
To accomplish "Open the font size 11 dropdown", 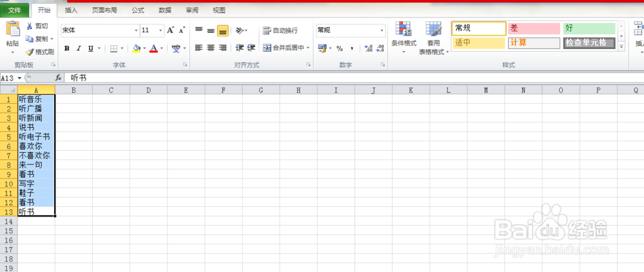I will click(x=160, y=30).
